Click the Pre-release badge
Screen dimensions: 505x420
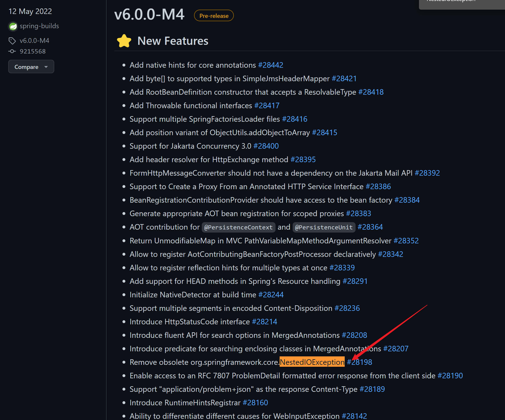214,16
